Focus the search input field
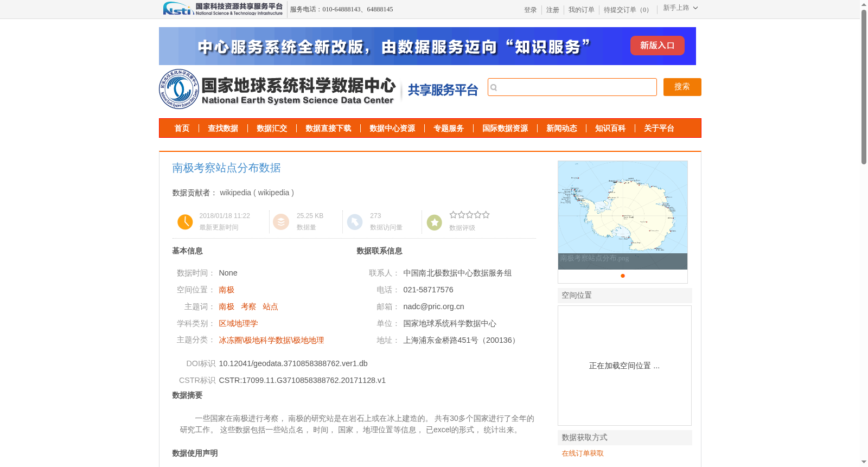This screenshot has height=467, width=868. [x=572, y=87]
